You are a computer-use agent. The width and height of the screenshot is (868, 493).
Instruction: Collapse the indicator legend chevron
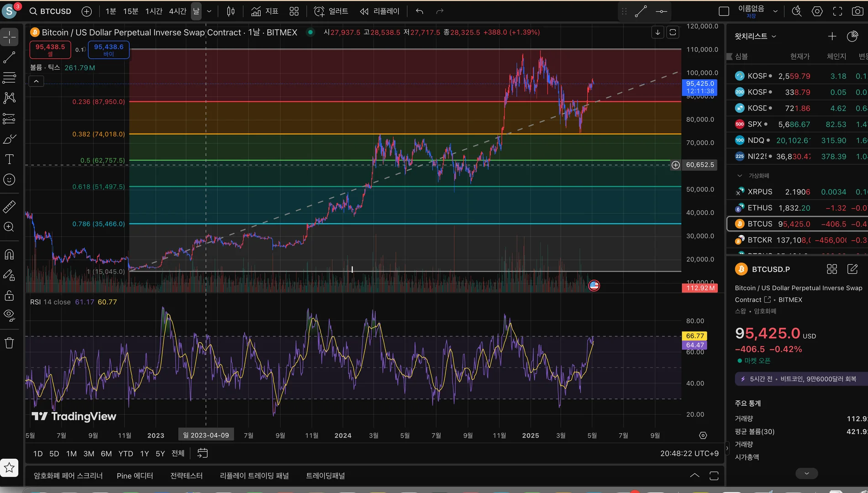pyautogui.click(x=36, y=82)
